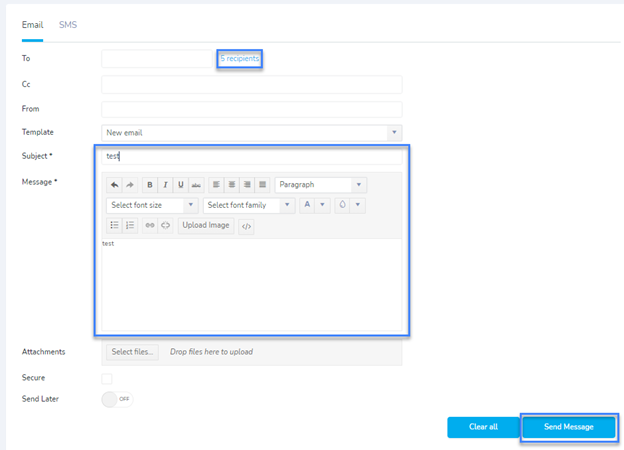Open the 5 recipients link
Viewport: 624px width, 450px height.
(x=240, y=59)
